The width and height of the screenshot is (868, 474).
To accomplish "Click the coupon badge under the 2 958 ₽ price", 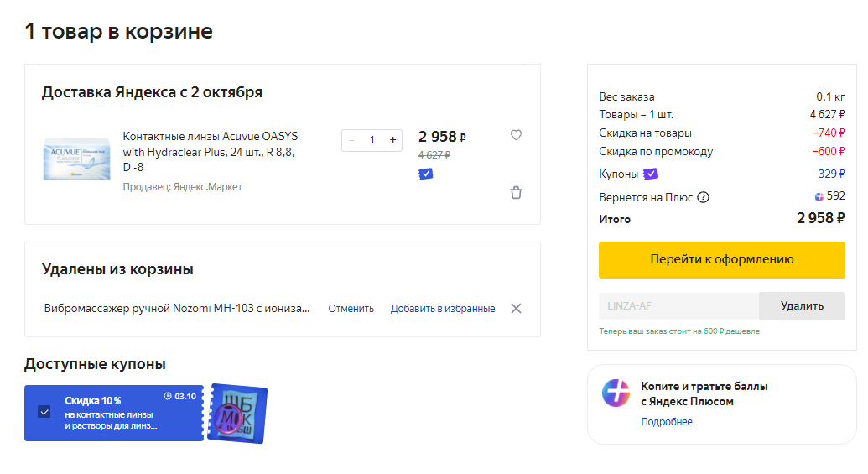I will [426, 174].
